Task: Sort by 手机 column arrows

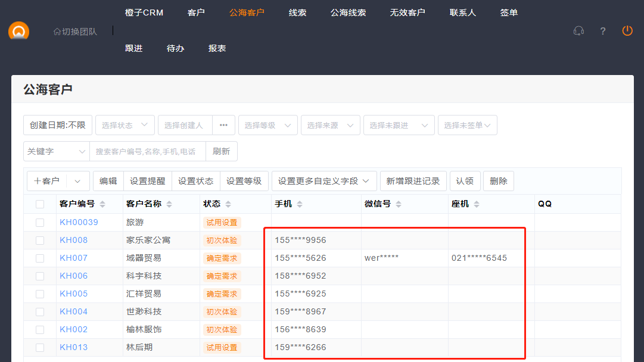Action: click(300, 204)
